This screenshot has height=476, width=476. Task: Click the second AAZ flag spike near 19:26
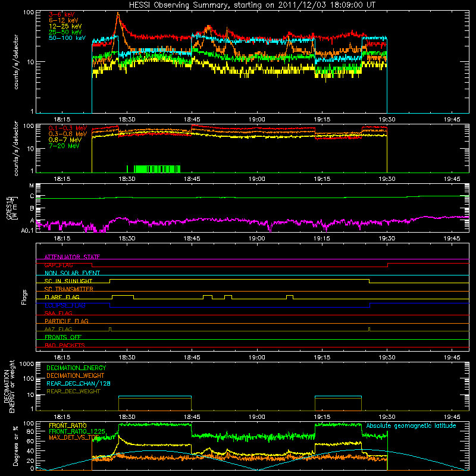pos(369,329)
